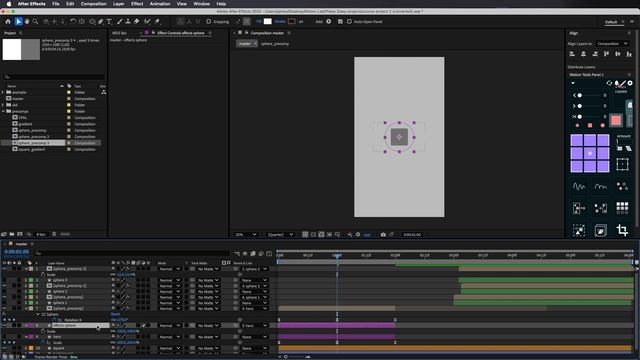The width and height of the screenshot is (640, 360).
Task: Open viewer resolution Quarter dropdown
Action: point(280,235)
